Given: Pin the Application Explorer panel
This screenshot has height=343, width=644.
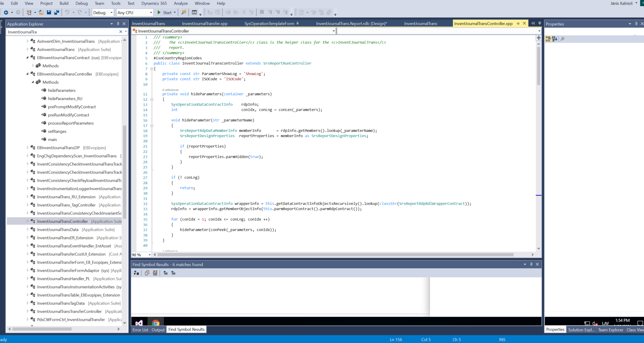Looking at the screenshot, I should pyautogui.click(x=118, y=24).
